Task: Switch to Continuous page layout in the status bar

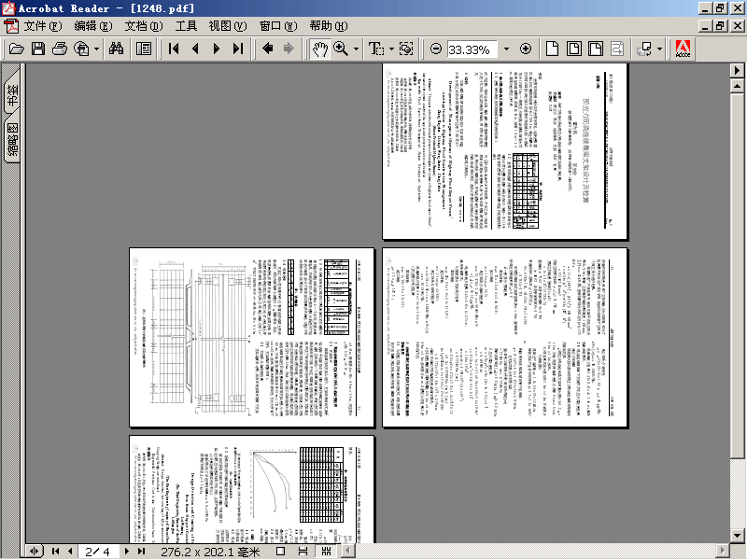Action: tap(303, 552)
